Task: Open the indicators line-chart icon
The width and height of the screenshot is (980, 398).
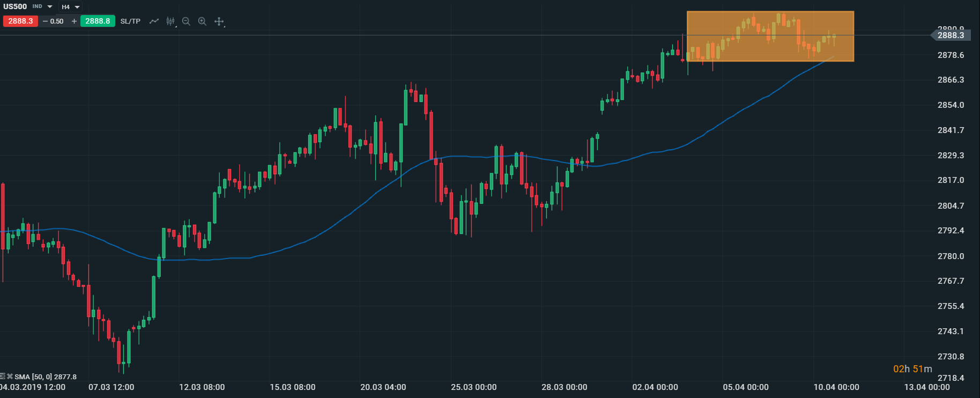Action: coord(154,21)
